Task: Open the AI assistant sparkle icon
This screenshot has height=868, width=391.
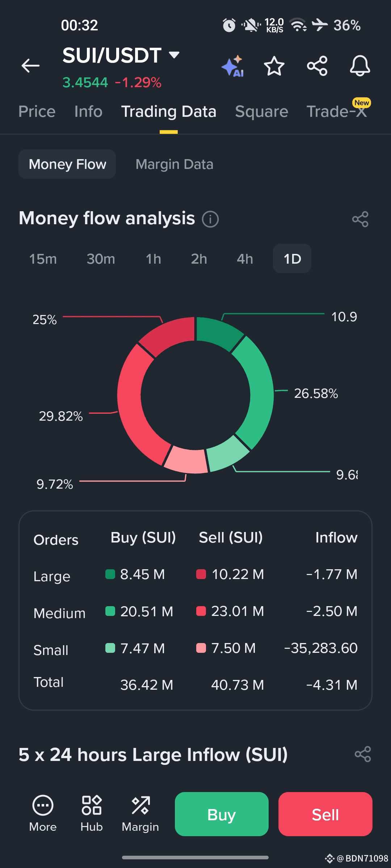Action: pyautogui.click(x=232, y=66)
